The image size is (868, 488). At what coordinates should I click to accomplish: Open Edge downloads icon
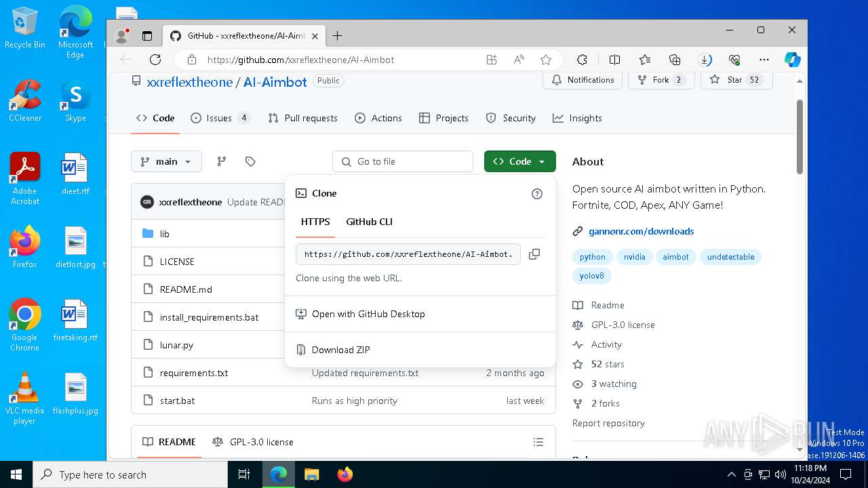point(705,60)
